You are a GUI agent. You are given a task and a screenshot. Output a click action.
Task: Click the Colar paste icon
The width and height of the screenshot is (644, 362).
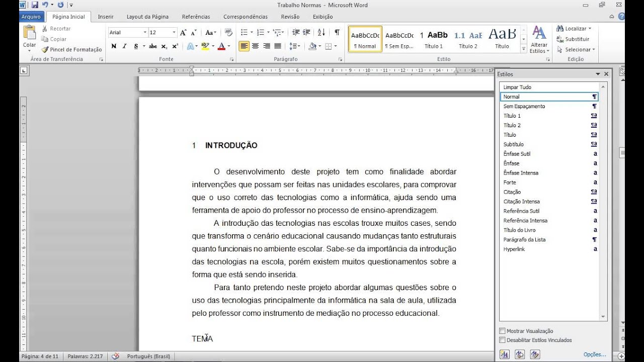click(30, 33)
